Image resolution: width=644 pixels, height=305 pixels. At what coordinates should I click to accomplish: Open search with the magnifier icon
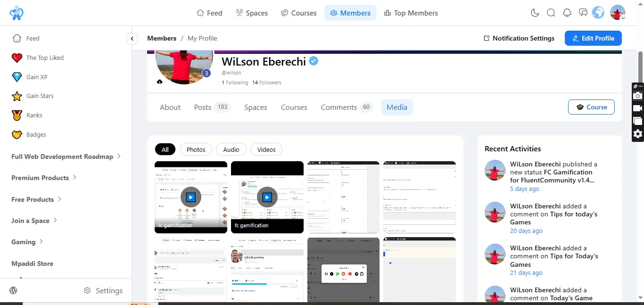point(551,13)
